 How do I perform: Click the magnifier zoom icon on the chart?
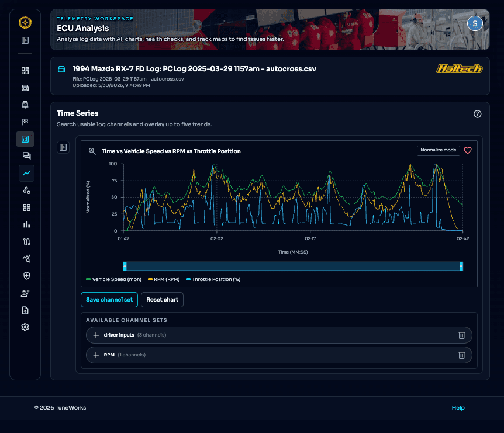coord(92,151)
